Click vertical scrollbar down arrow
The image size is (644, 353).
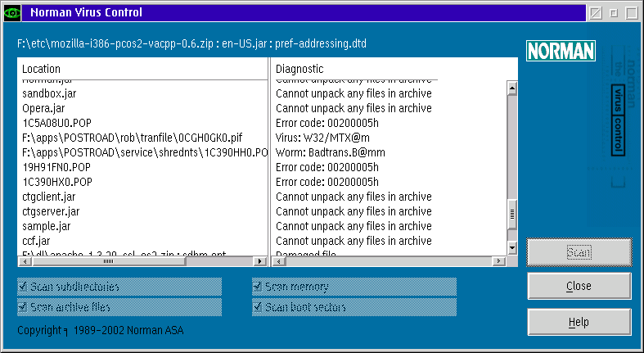coord(512,247)
